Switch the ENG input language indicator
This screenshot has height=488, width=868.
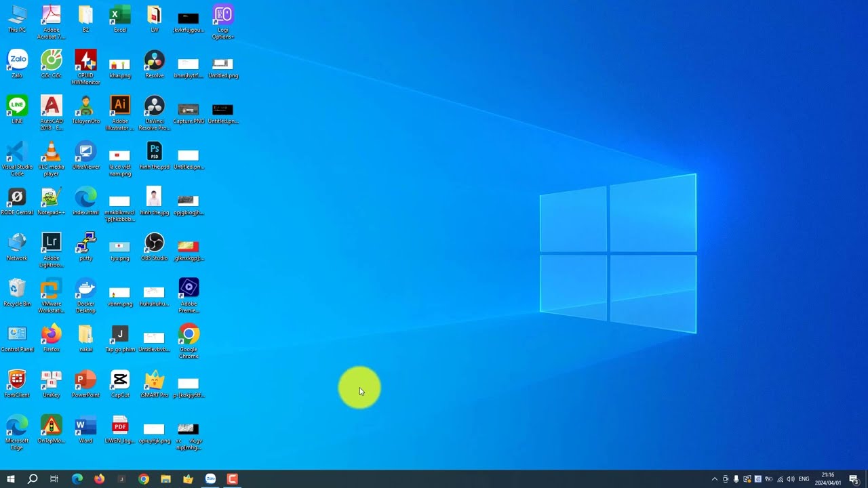(804, 479)
